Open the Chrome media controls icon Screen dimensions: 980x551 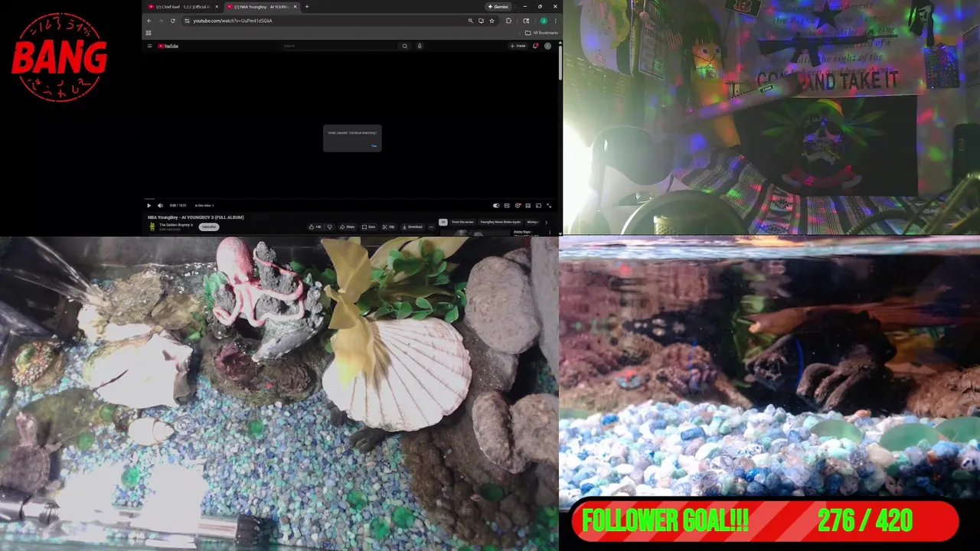(526, 21)
